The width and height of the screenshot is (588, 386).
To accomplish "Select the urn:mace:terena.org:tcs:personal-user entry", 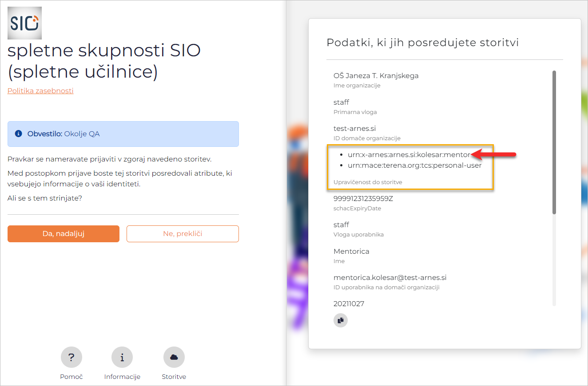I will [x=414, y=165].
